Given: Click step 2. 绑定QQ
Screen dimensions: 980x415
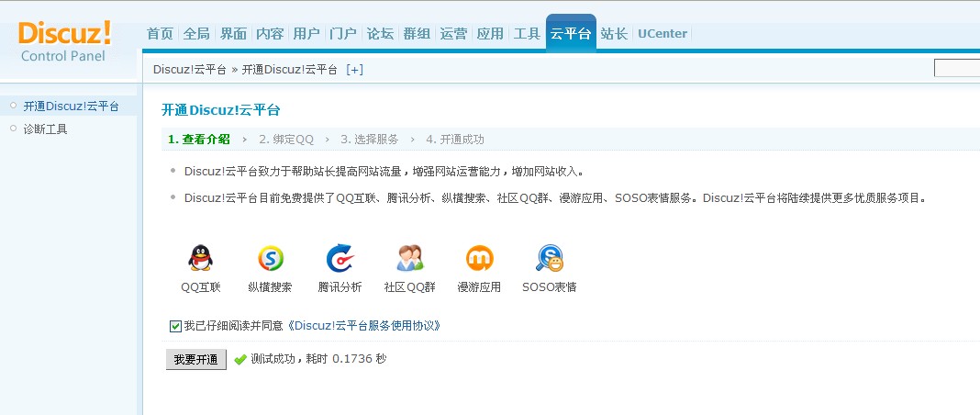Looking at the screenshot, I should [286, 140].
